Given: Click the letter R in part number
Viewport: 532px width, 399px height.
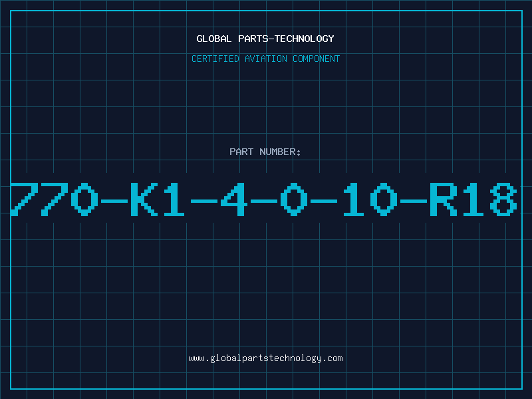Looking at the screenshot, I should tap(443, 199).
